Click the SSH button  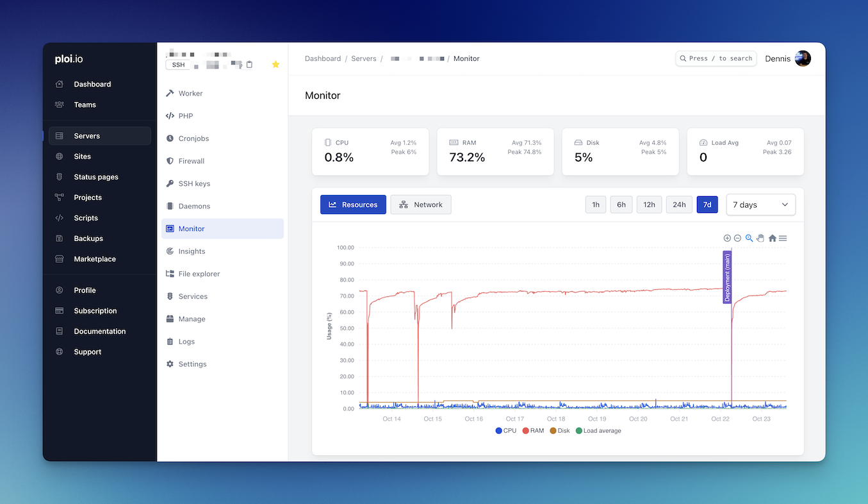point(178,65)
